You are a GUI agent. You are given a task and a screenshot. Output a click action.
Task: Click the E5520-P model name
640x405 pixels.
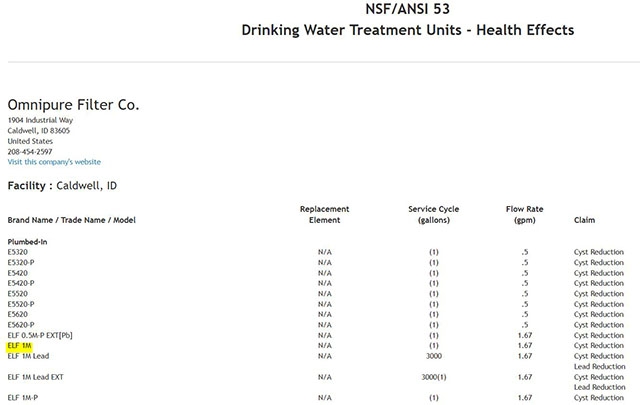point(21,304)
